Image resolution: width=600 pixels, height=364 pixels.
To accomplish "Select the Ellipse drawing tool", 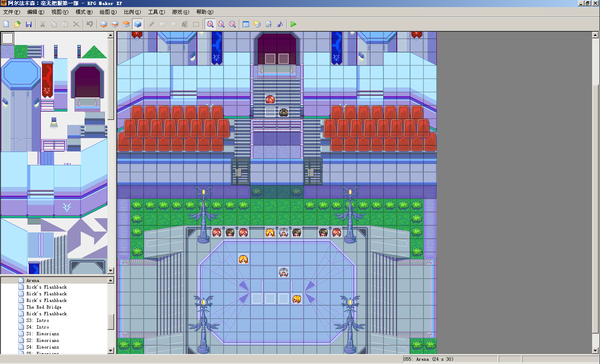I will point(174,24).
